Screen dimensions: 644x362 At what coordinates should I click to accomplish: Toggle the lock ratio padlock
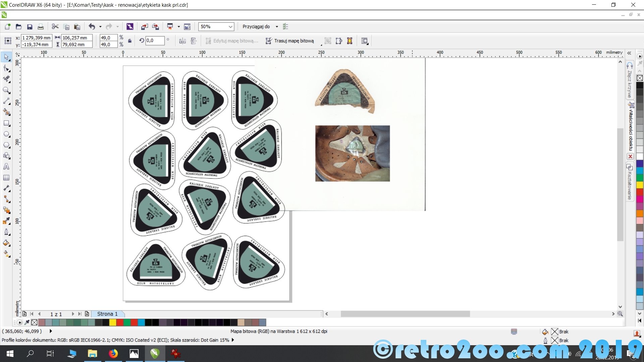130,41
